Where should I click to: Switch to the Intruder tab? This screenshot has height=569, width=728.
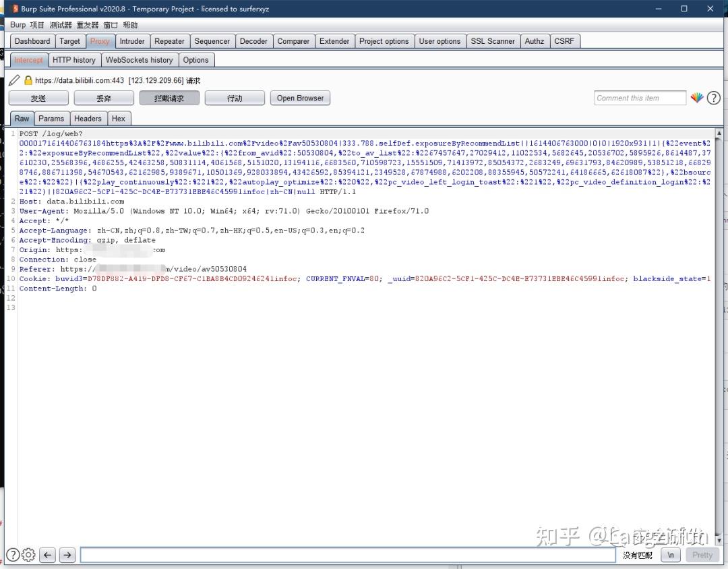coord(132,41)
